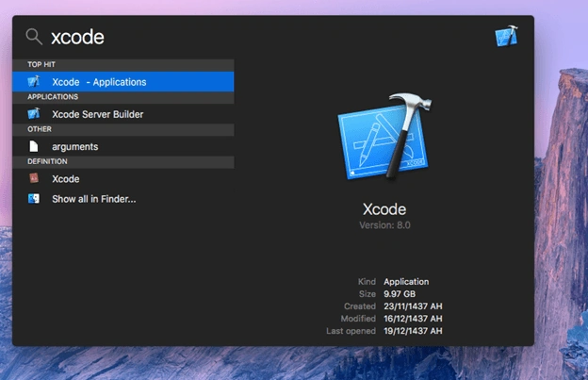The height and width of the screenshot is (380, 588).
Task: Click the Xcode title in preview pane
Action: click(384, 209)
